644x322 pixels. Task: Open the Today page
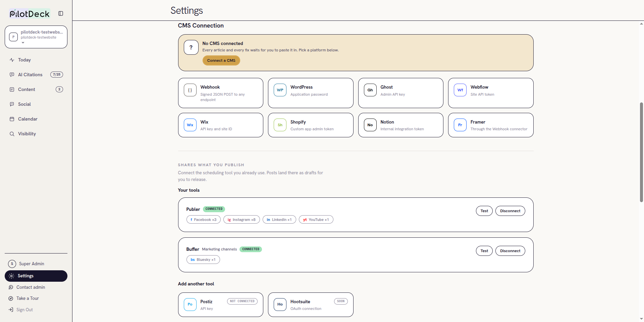(36, 60)
